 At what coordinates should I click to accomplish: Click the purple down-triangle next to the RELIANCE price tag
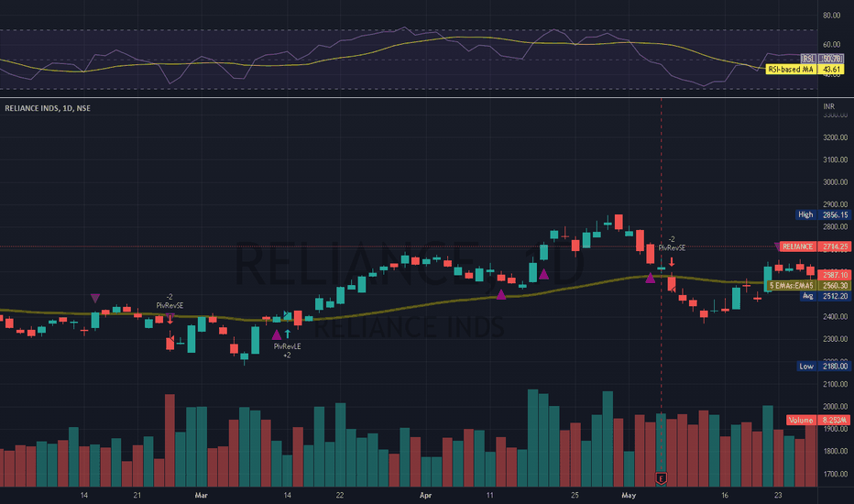(777, 247)
